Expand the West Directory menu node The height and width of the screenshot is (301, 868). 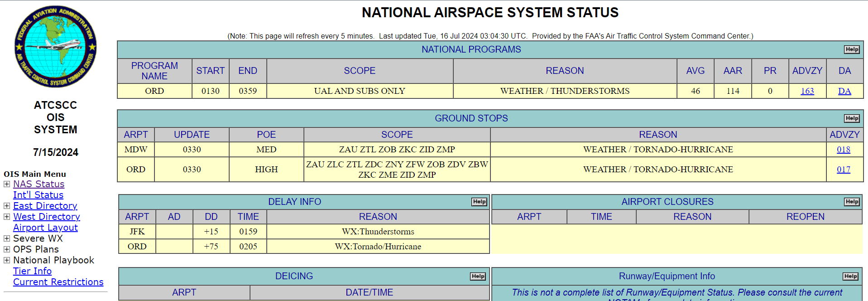click(7, 217)
